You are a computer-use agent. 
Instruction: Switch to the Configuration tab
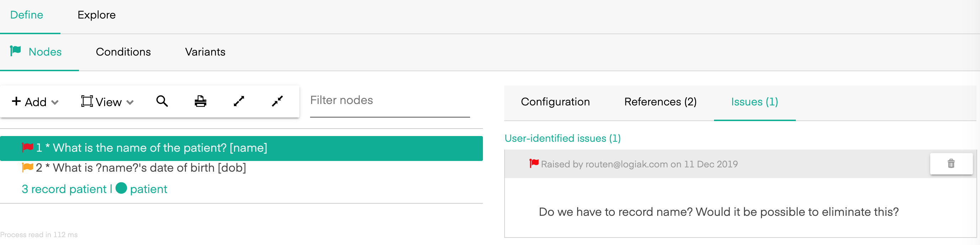tap(555, 102)
